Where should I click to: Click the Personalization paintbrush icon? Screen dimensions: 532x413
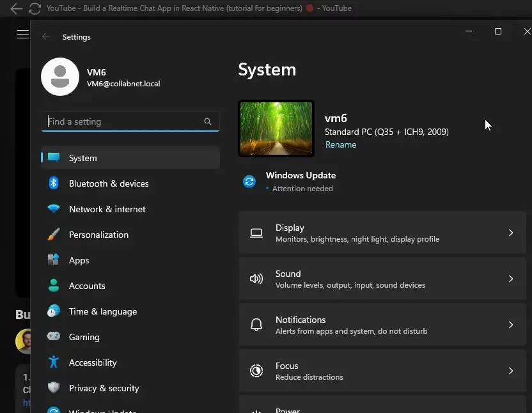(54, 234)
